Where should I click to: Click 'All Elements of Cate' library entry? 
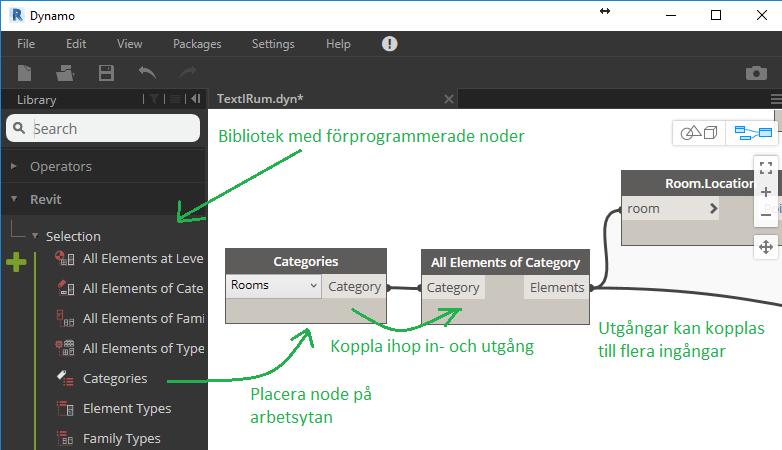[143, 288]
